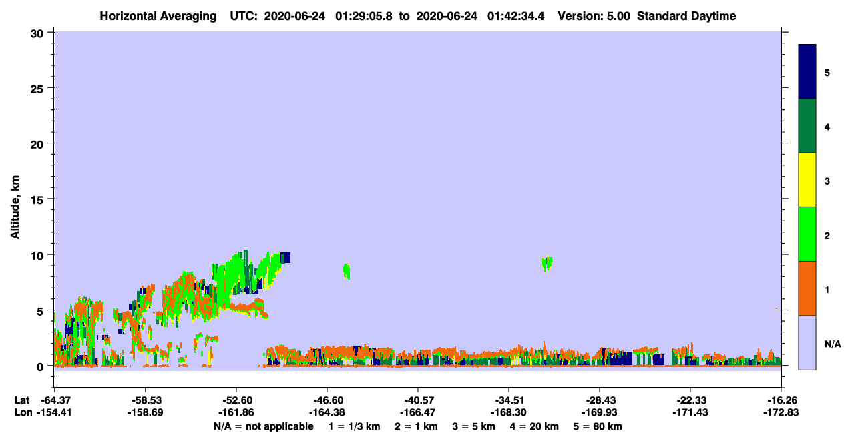868x445 pixels.
Task: Click latitude value -22.33
Action: [690, 400]
